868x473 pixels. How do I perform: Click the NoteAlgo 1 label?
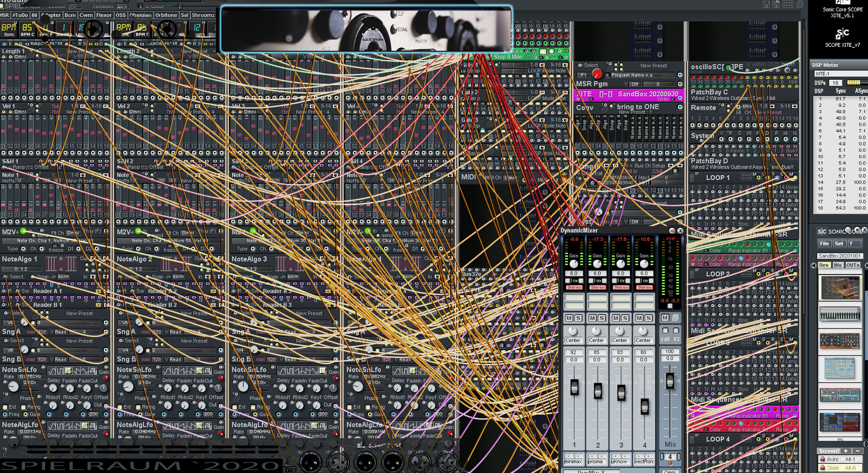click(20, 259)
